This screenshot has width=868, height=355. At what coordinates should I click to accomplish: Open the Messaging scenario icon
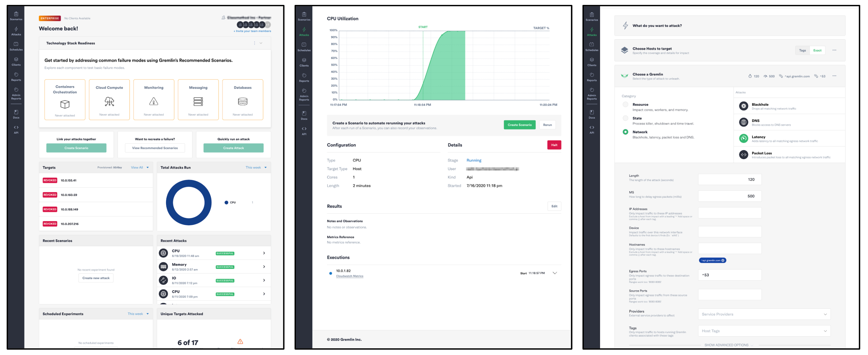[x=198, y=101]
